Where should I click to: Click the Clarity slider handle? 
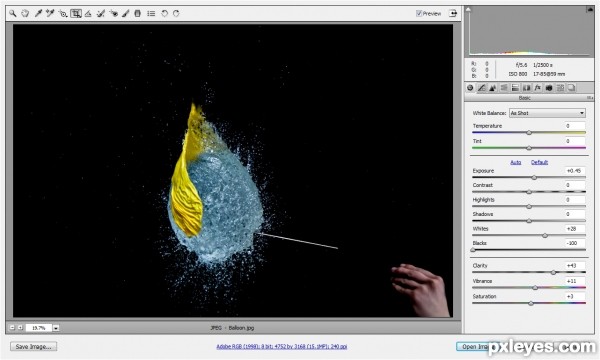pos(553,272)
